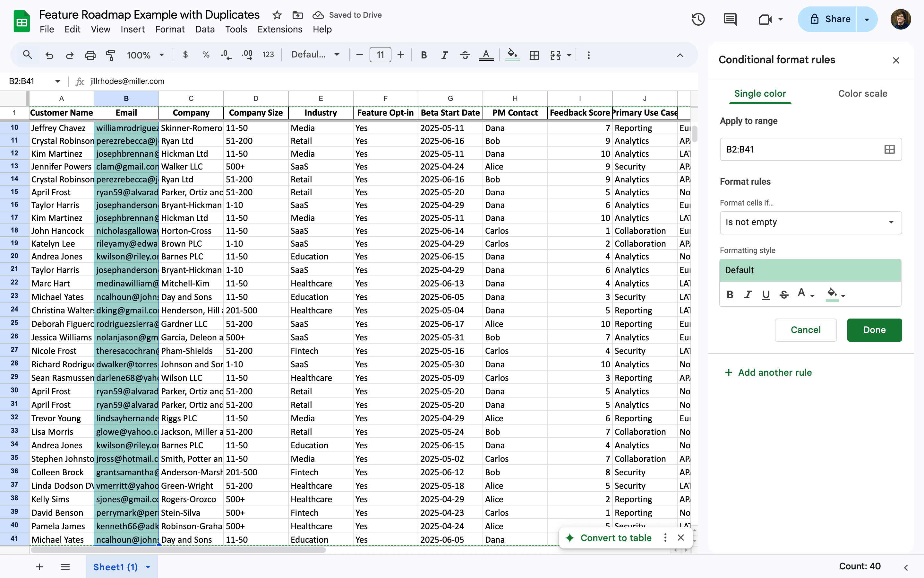Switch to the Color scale tab

click(x=862, y=93)
